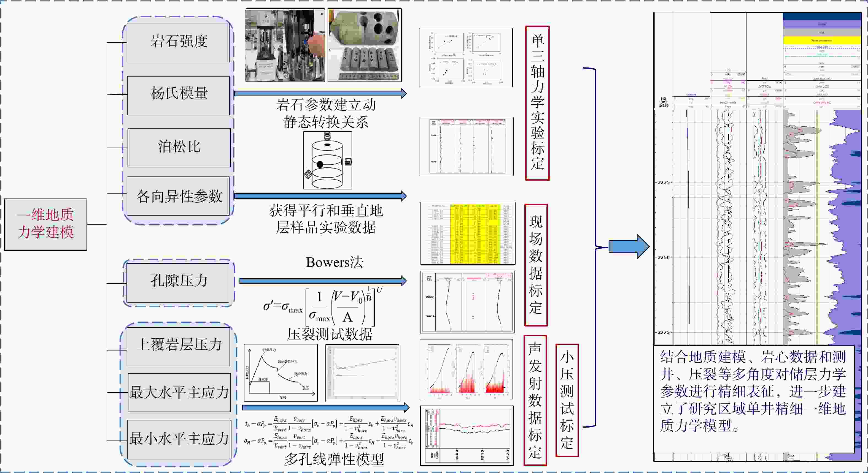Select the 岩石强度 box
868x473 pixels.
[x=178, y=42]
